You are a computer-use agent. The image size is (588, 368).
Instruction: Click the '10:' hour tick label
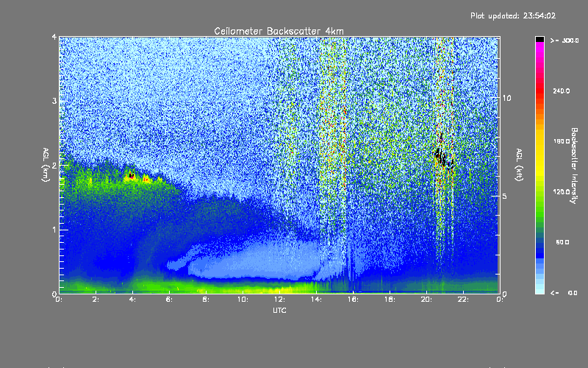243,300
